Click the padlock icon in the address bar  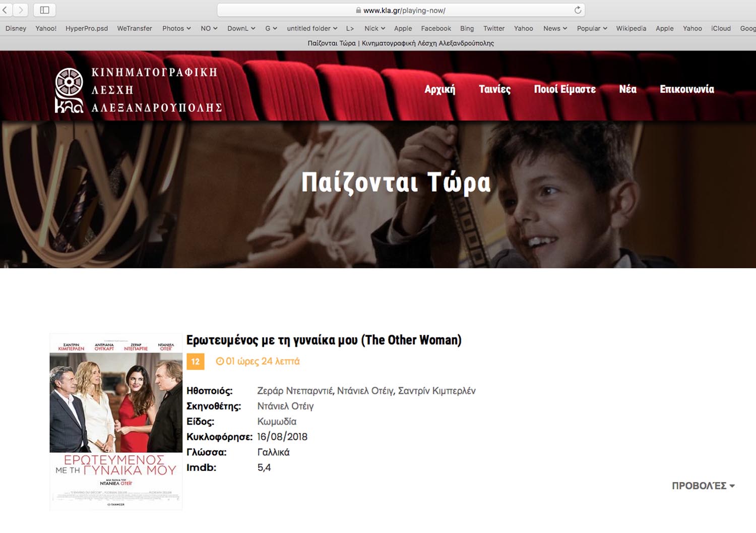pyautogui.click(x=358, y=10)
